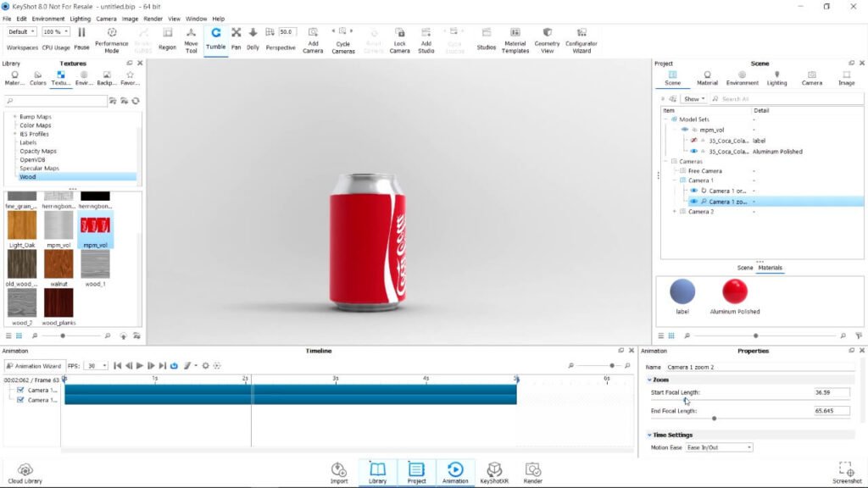Switch to the Environment project tab
Image resolution: width=868 pixels, height=488 pixels.
[742, 78]
